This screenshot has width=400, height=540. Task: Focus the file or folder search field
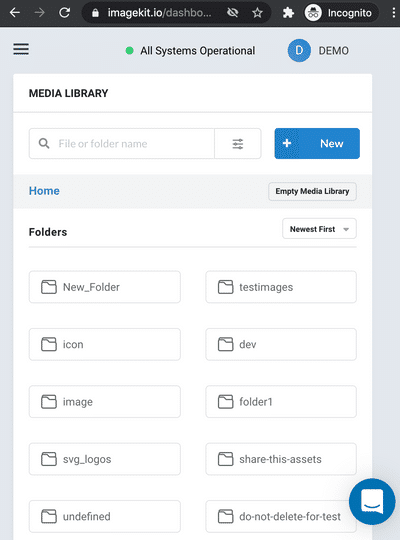(x=122, y=144)
